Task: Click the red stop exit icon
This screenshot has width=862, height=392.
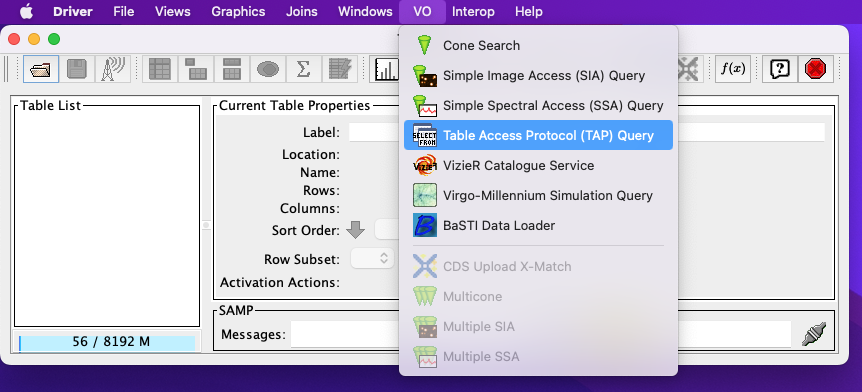Action: click(816, 69)
